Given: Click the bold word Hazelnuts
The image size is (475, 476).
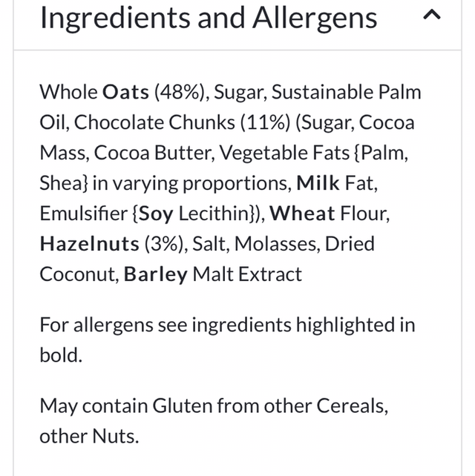Looking at the screenshot, I should (89, 244).
